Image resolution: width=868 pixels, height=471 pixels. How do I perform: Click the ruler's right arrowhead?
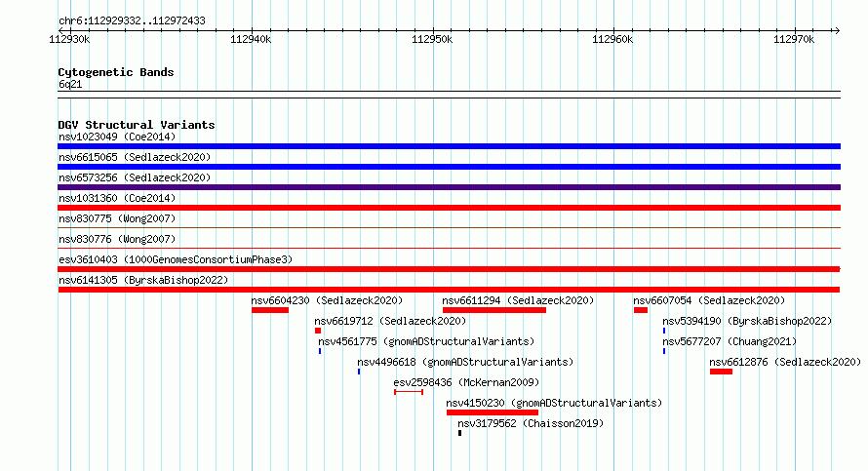coord(837,30)
